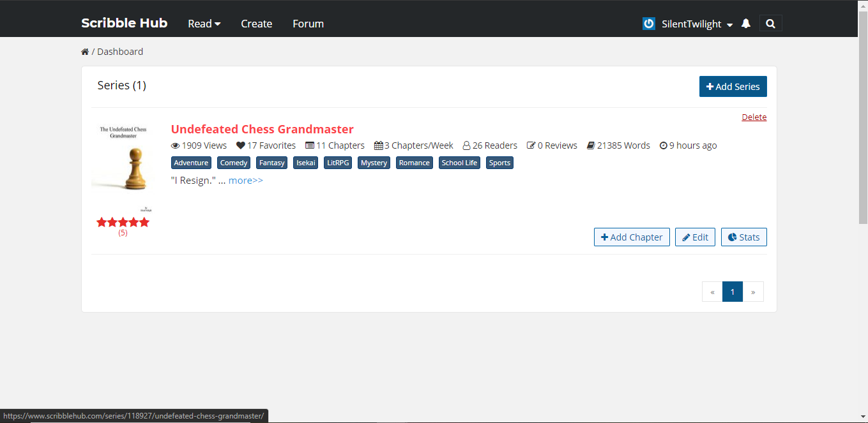Expand synopsis with more>> link
Image resolution: width=868 pixels, height=423 pixels.
click(x=246, y=181)
